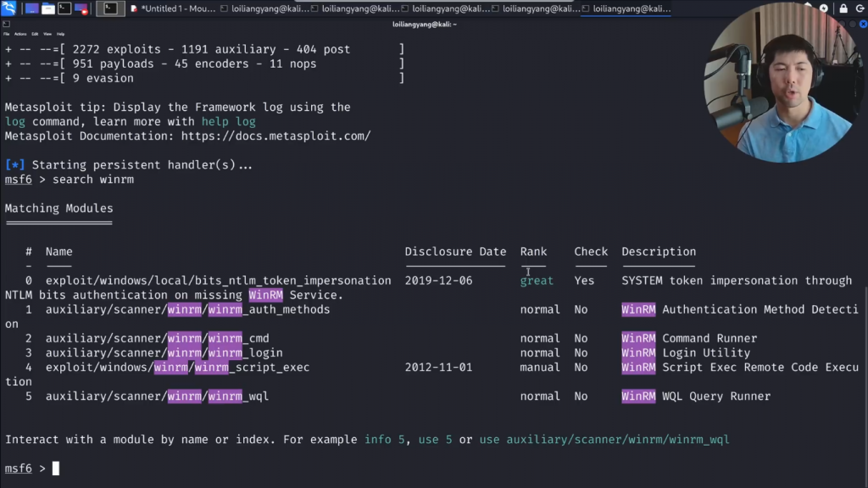Click the msf6 prompt cursor
The height and width of the screenshot is (488, 868).
(x=55, y=469)
